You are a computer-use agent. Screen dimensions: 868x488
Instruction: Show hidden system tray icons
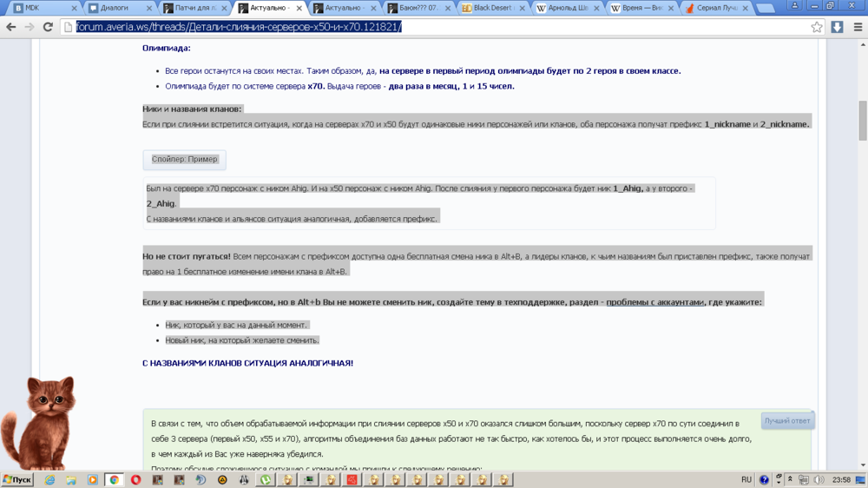pyautogui.click(x=790, y=479)
